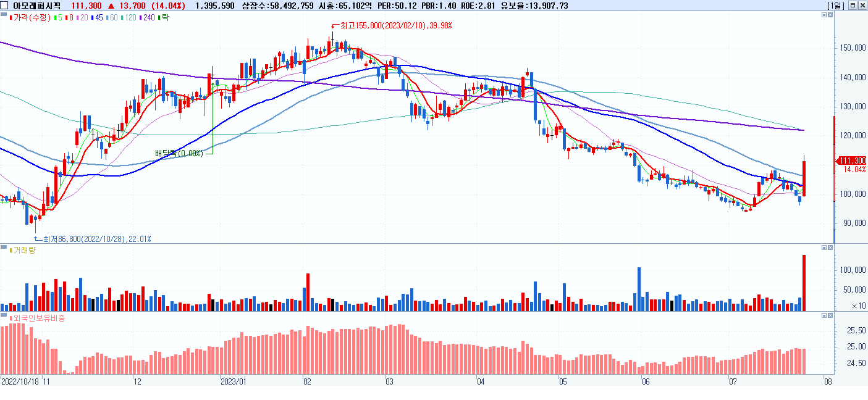The image size is (868, 400).
Task: Toggle the 45-day moving average legend
Action: (96, 18)
